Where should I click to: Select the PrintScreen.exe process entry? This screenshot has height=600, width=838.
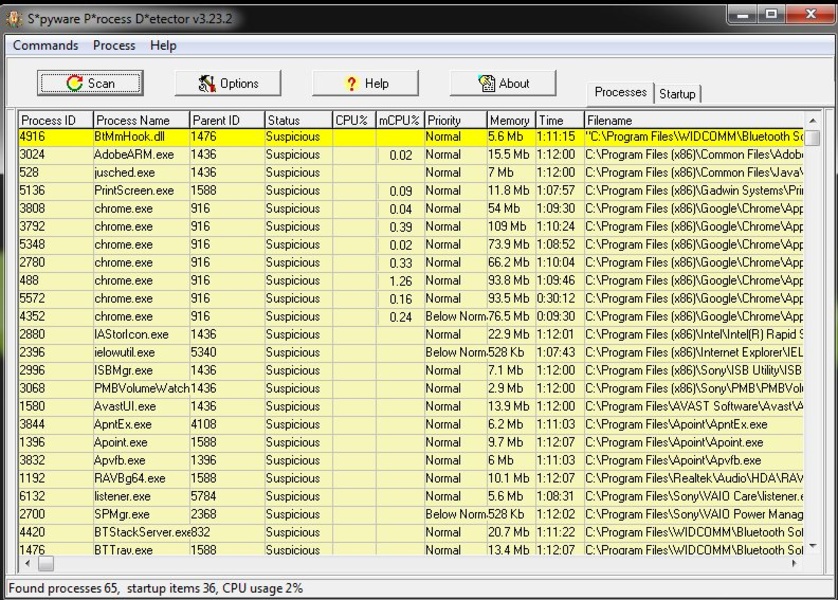pyautogui.click(x=133, y=191)
